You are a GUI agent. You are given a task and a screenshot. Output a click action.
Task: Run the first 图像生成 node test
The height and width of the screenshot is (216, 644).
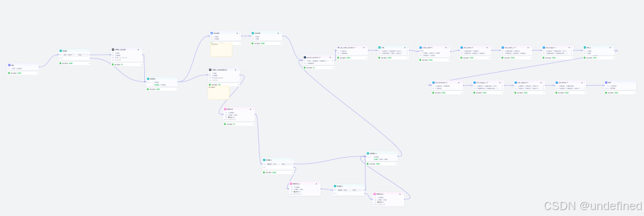point(251,109)
